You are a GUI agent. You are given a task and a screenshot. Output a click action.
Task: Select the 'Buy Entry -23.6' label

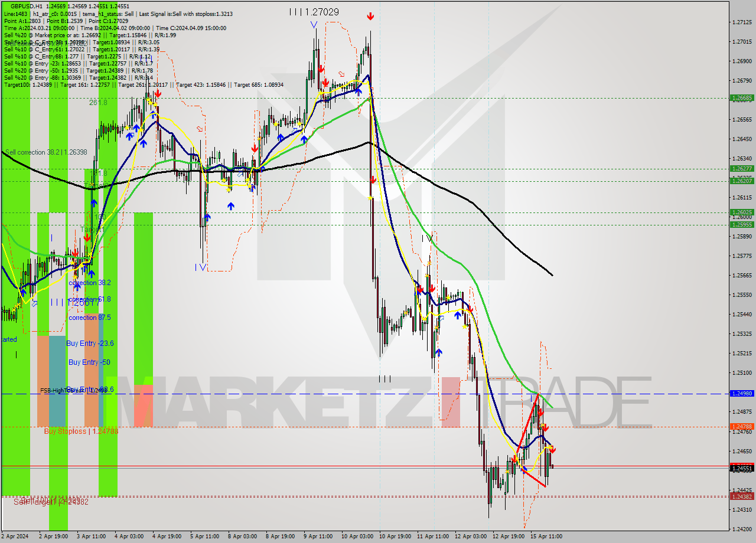(90, 343)
